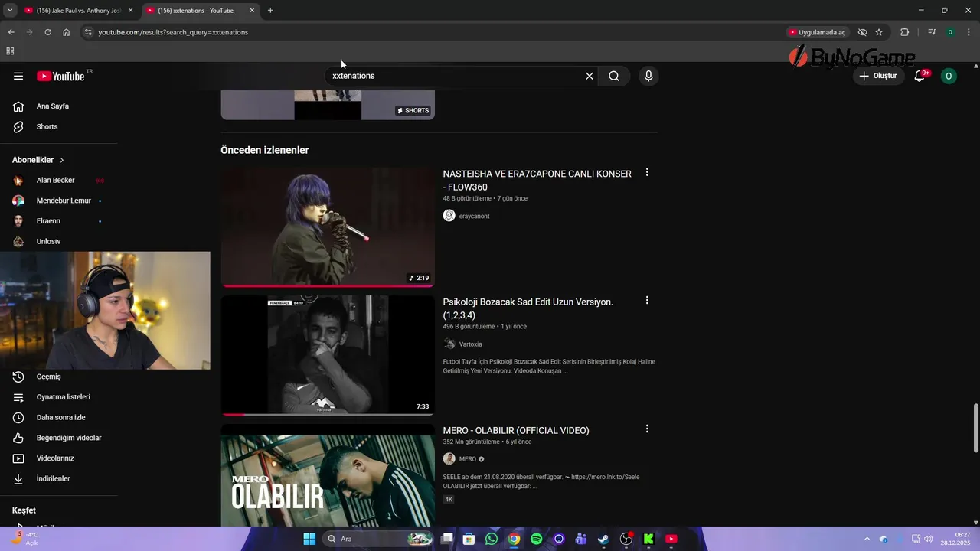Visit the Vartoxia channel
The image size is (980, 551).
coord(470,344)
